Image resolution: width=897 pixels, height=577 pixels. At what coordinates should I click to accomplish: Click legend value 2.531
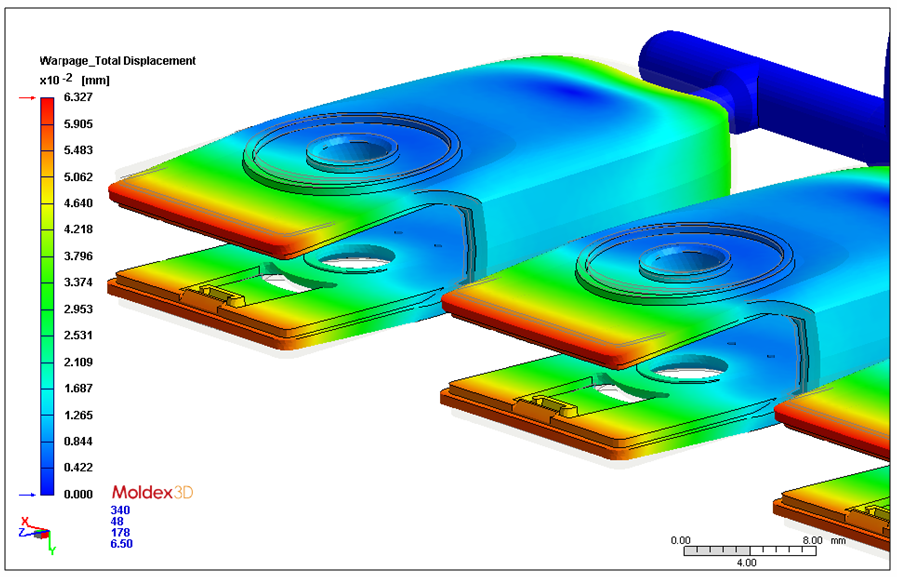click(78, 335)
